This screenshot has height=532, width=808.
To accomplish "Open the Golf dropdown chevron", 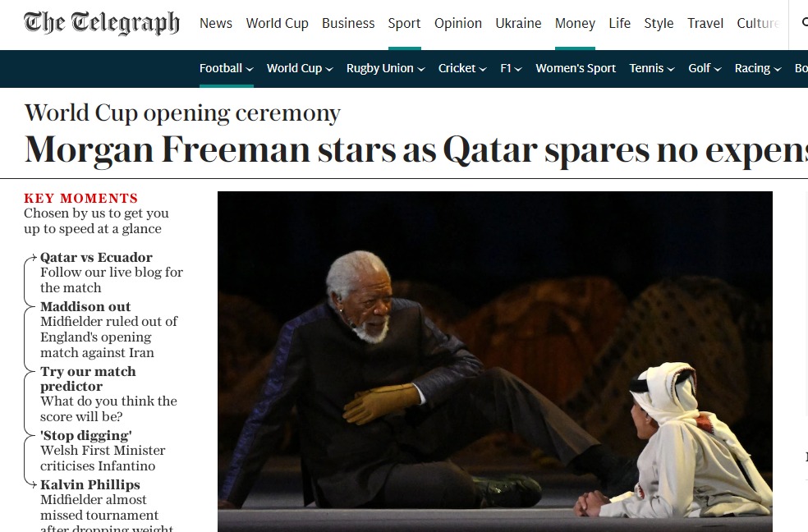I will point(718,69).
